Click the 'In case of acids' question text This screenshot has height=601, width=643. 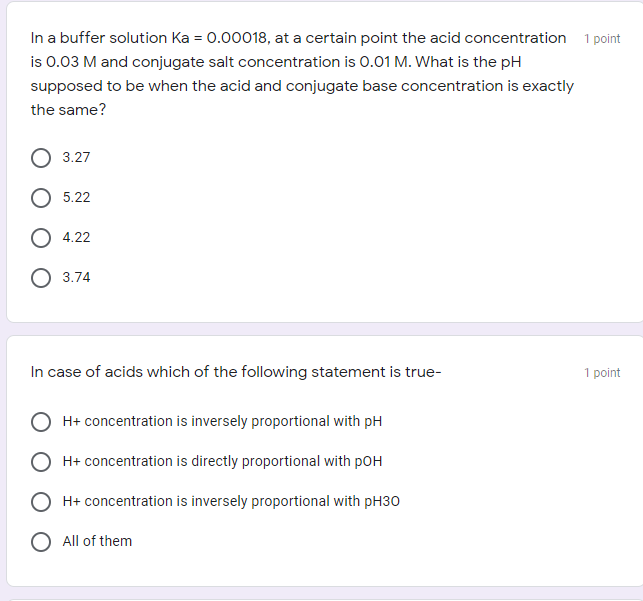point(236,372)
